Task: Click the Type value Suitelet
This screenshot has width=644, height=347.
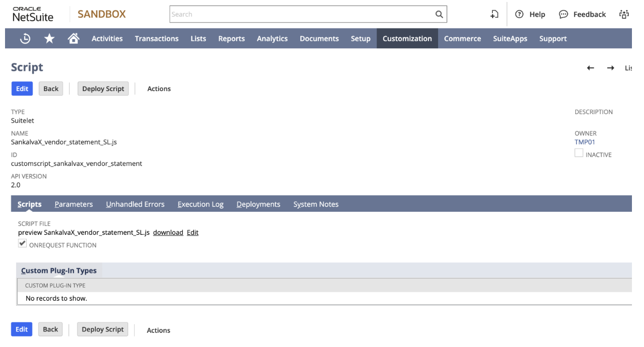Action: point(23,120)
